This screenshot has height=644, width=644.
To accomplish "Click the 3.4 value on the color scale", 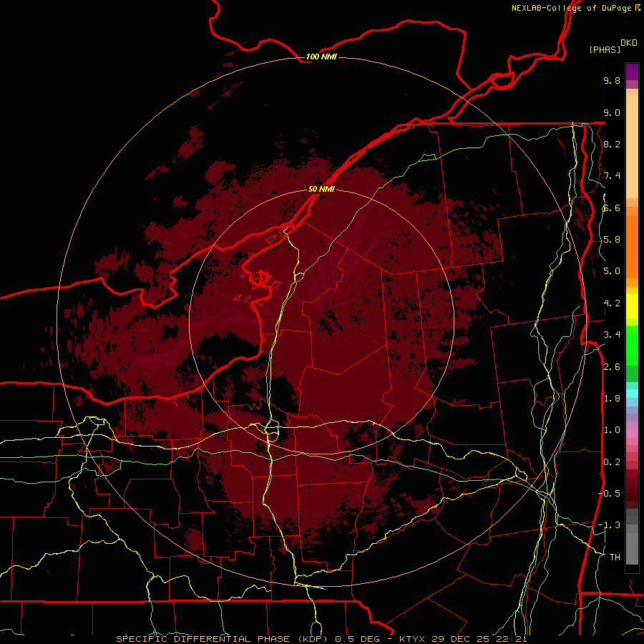I will pos(612,335).
